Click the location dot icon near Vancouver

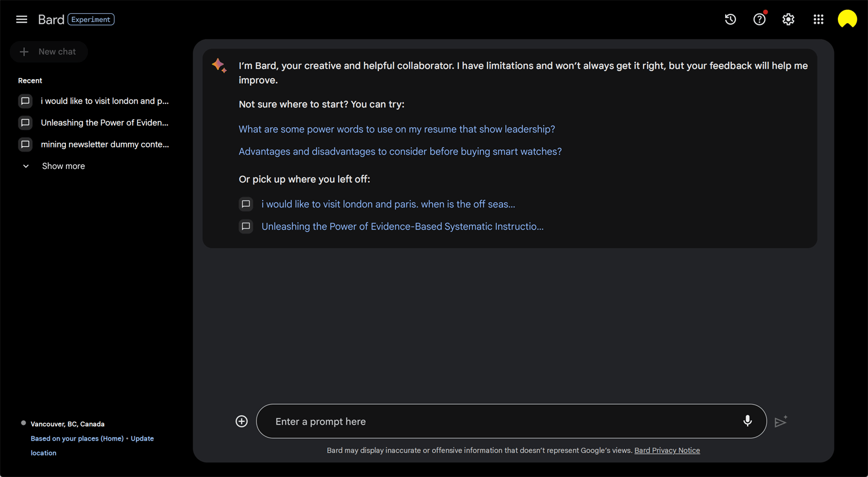coord(24,423)
